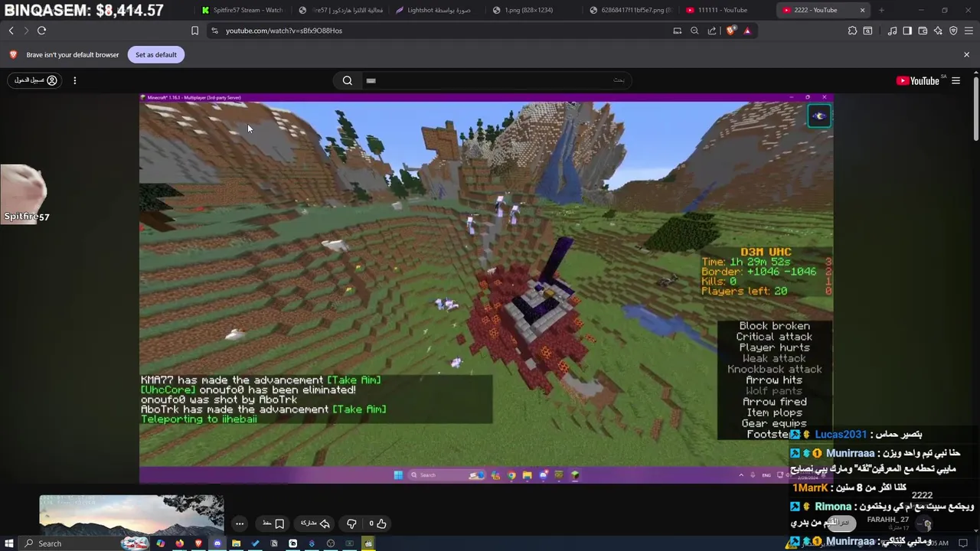Screen dimensions: 980x551
Task: Open the extensions puzzle icon
Action: pos(852,31)
